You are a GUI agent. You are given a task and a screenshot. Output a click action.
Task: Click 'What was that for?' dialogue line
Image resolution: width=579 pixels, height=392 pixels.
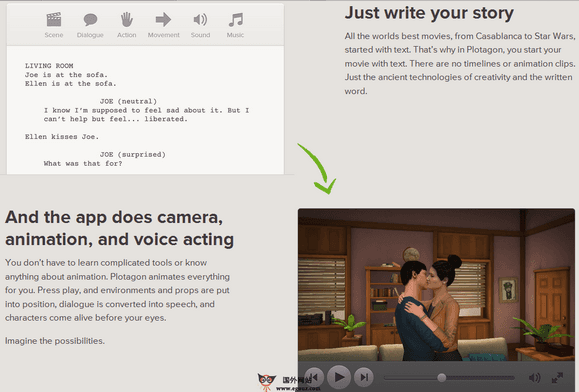(83, 163)
